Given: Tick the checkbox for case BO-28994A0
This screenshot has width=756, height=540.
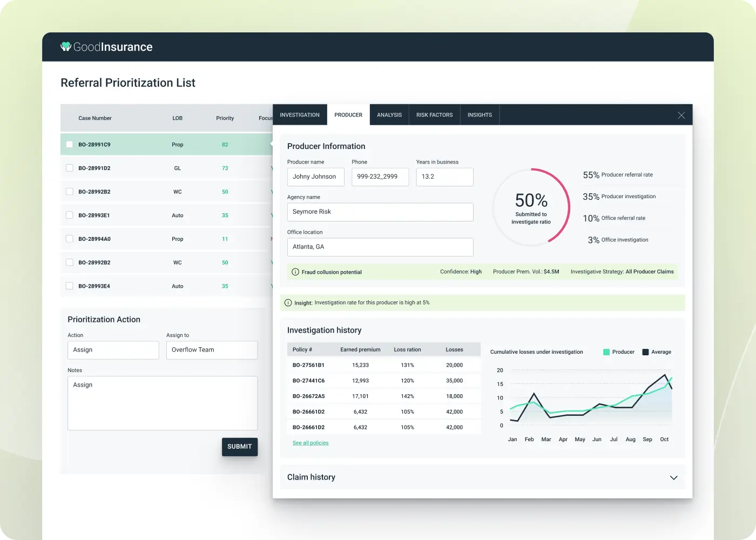Looking at the screenshot, I should (69, 239).
